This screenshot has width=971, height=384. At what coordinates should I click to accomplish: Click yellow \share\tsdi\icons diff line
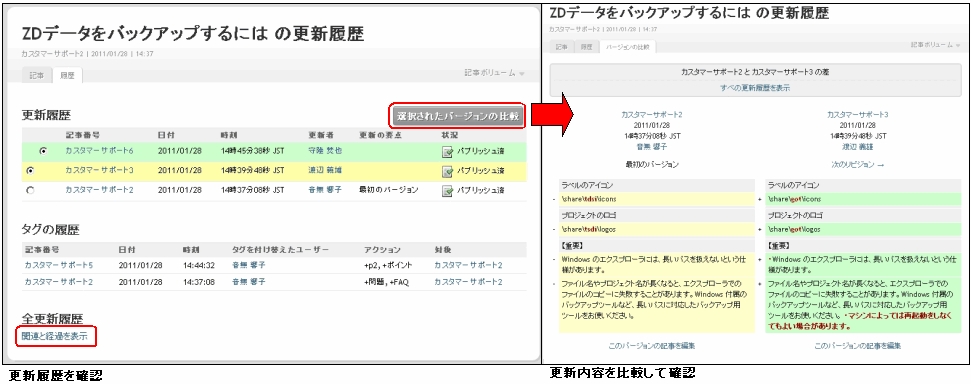coord(656,199)
